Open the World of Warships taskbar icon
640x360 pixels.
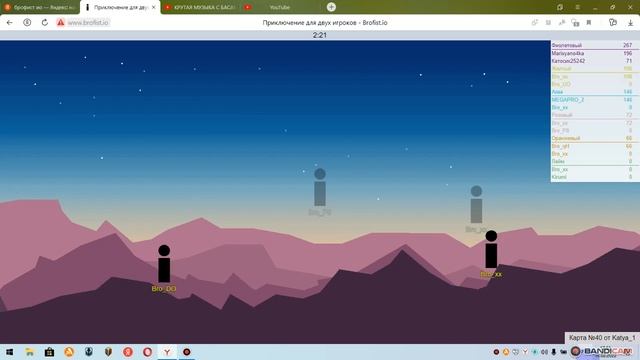pyautogui.click(x=89, y=352)
